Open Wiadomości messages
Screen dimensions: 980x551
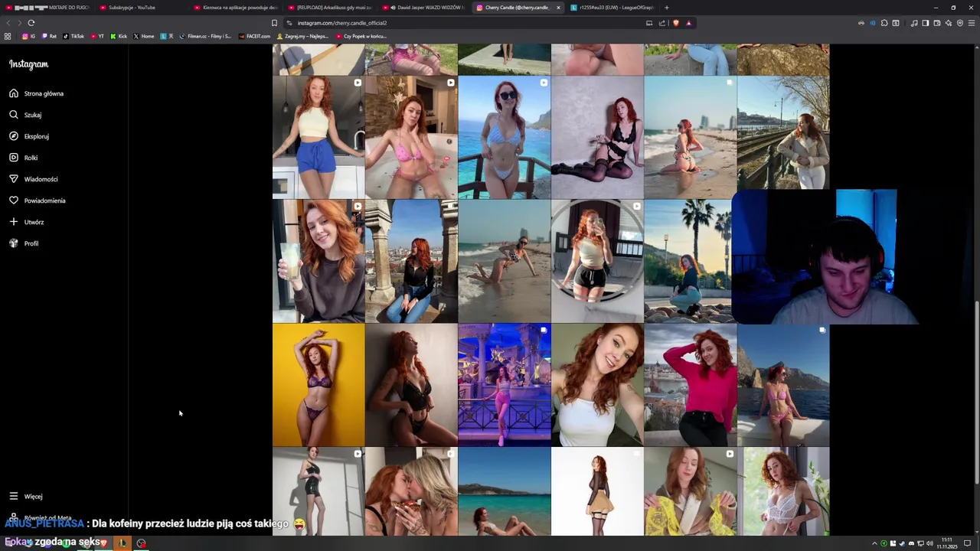[x=34, y=179]
